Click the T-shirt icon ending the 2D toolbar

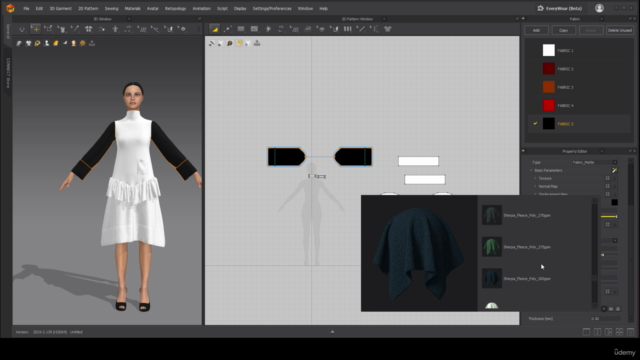[387, 29]
